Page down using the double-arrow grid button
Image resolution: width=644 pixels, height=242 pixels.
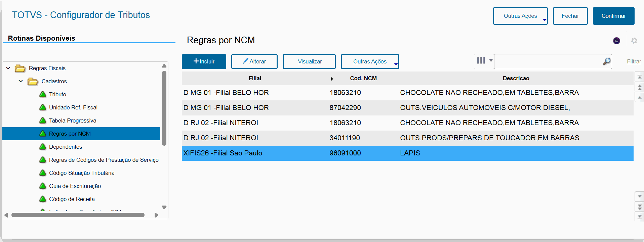coord(639,206)
